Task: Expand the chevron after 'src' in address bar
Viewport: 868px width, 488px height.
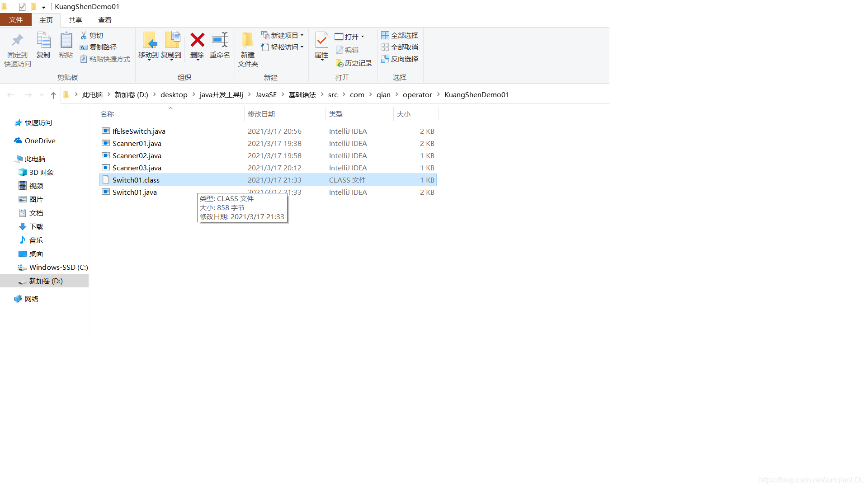Action: (344, 94)
